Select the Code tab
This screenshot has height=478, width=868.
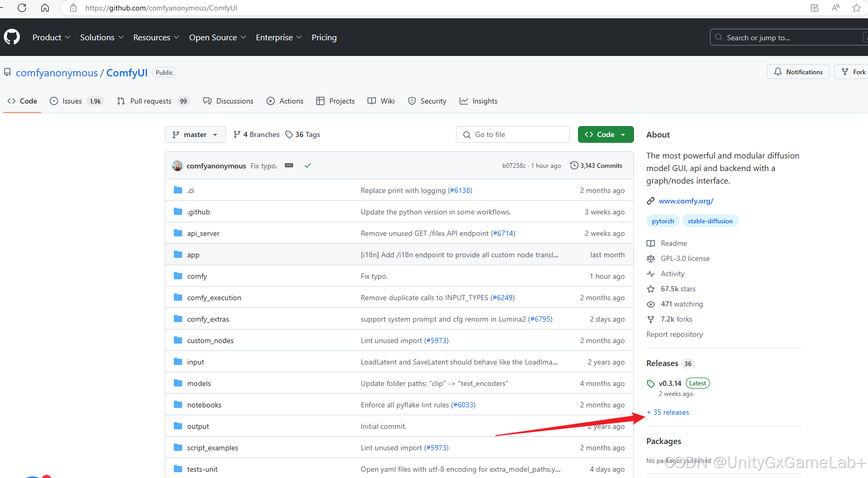pyautogui.click(x=22, y=101)
